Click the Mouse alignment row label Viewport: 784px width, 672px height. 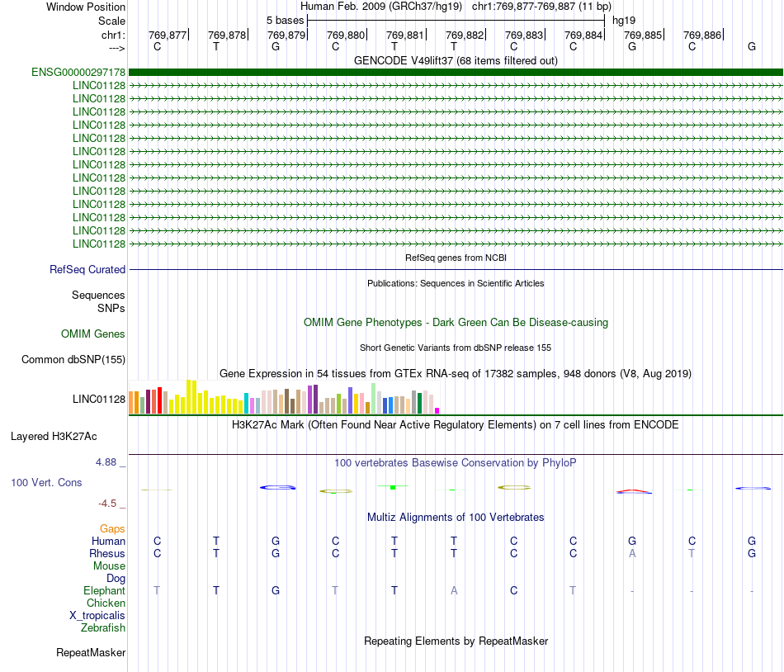tap(109, 566)
